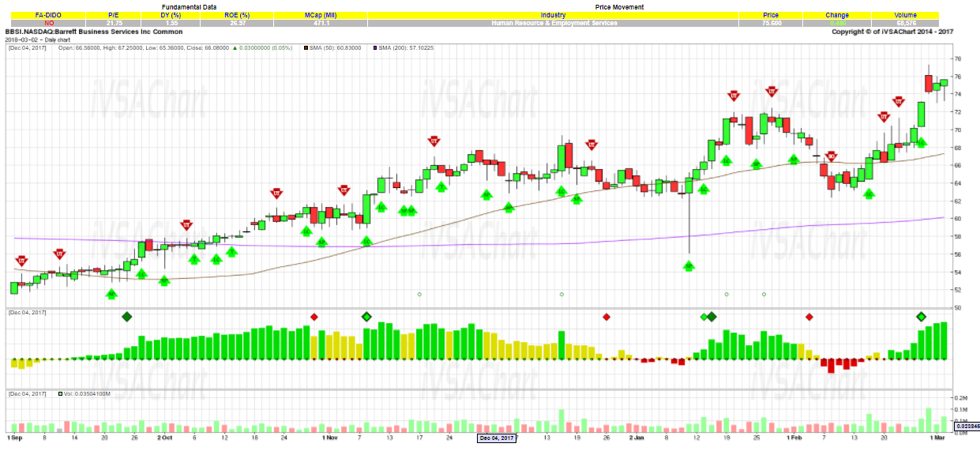Click the P/E column header

click(x=113, y=15)
